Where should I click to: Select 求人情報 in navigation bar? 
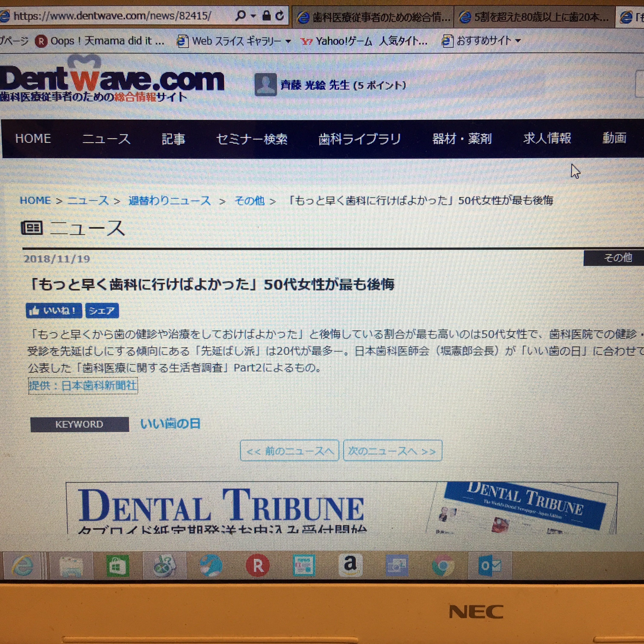(x=547, y=138)
